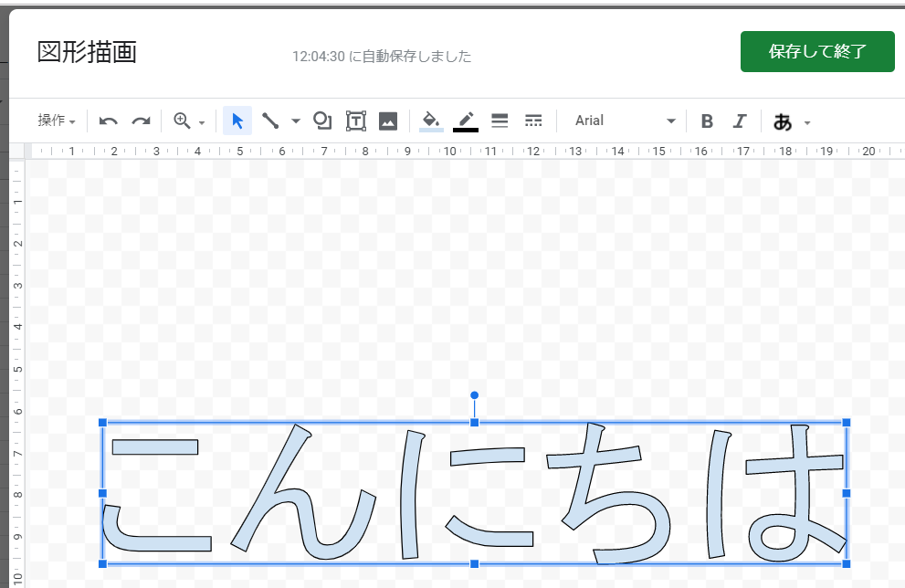Click the Undo arrow icon

108,121
